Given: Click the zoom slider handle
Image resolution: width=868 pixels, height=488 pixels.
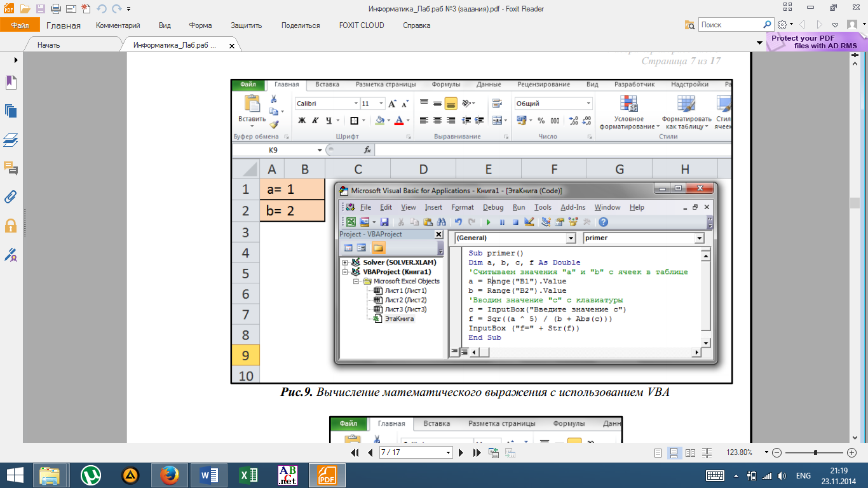Looking at the screenshot, I should (x=815, y=452).
